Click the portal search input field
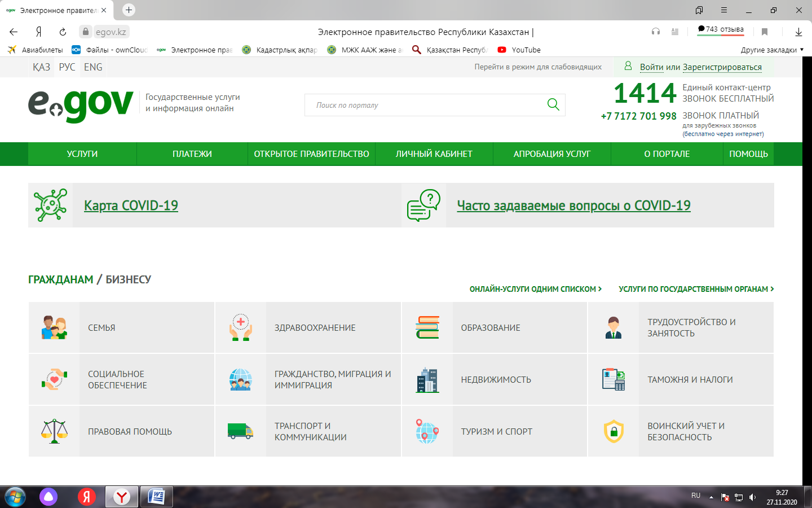Image resolution: width=812 pixels, height=508 pixels. point(423,105)
